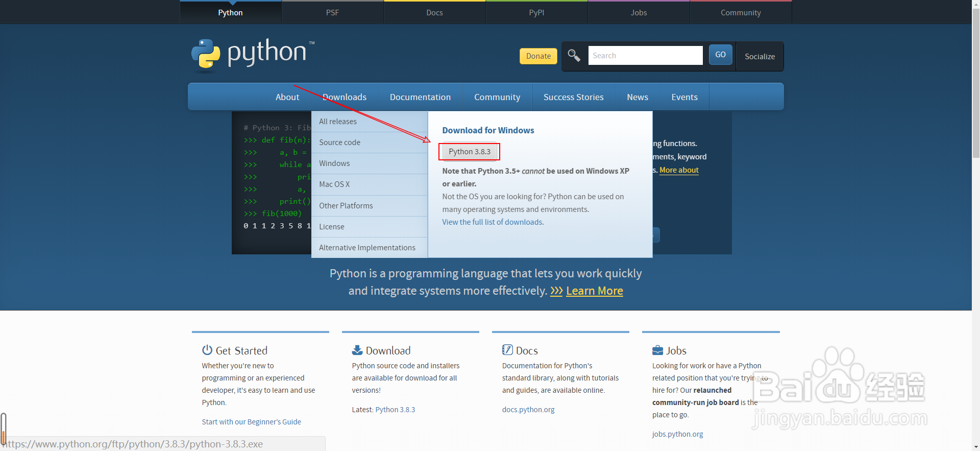Open the Python top tab
The height and width of the screenshot is (451, 980).
230,12
